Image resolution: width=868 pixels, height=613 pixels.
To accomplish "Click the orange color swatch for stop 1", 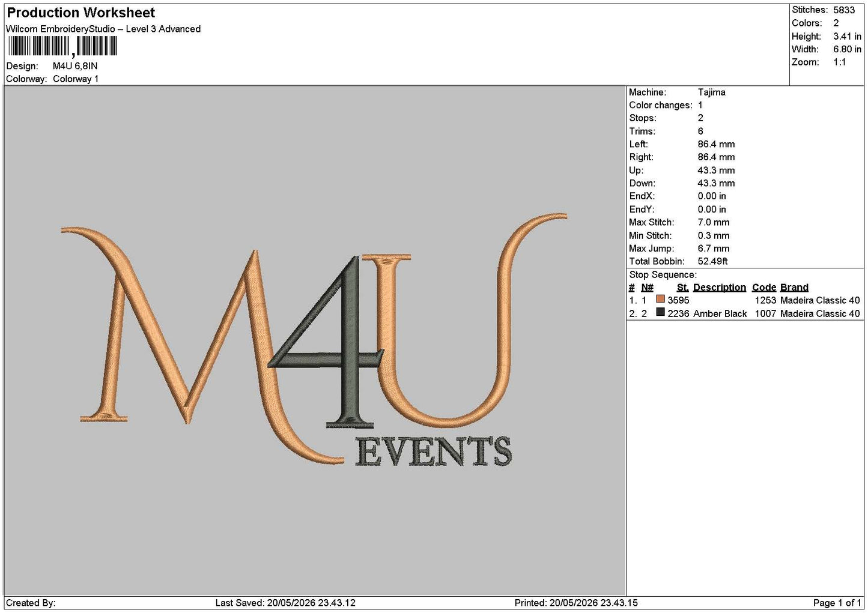I will coord(661,299).
